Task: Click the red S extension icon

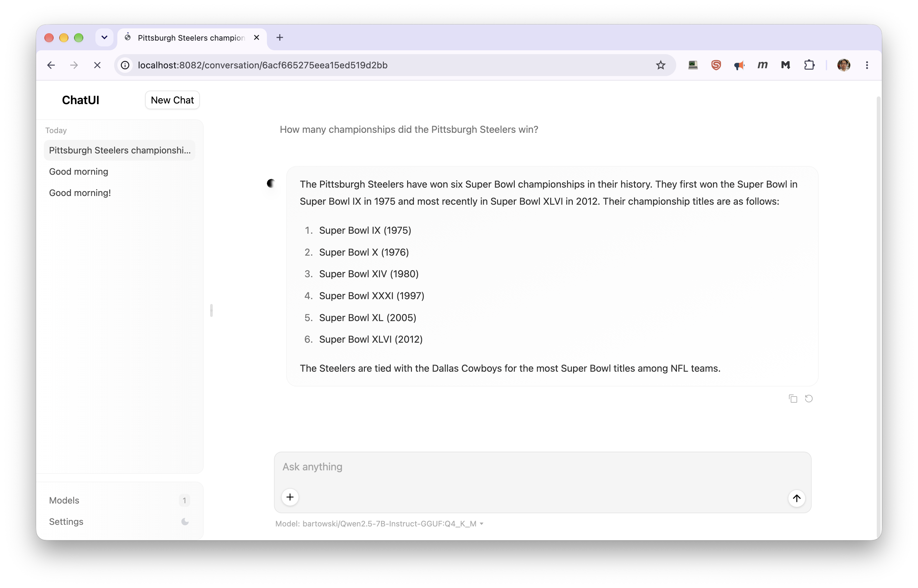Action: 716,65
